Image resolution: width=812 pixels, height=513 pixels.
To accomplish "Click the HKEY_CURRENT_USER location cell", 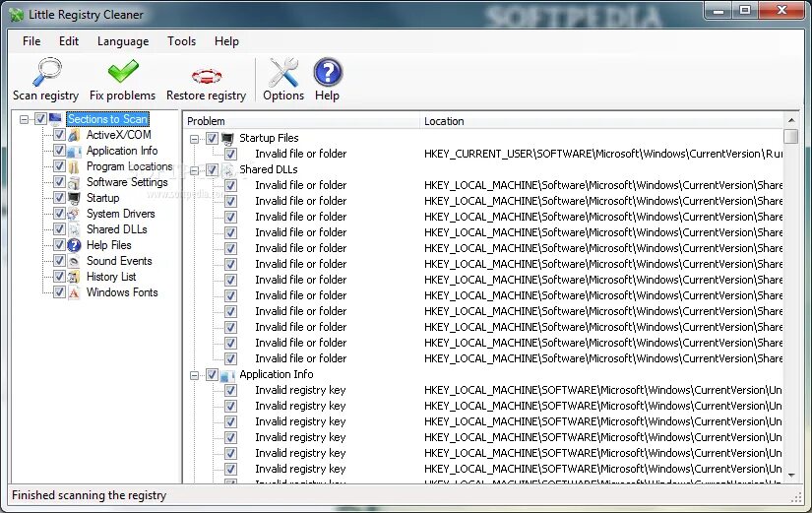I will (x=603, y=154).
